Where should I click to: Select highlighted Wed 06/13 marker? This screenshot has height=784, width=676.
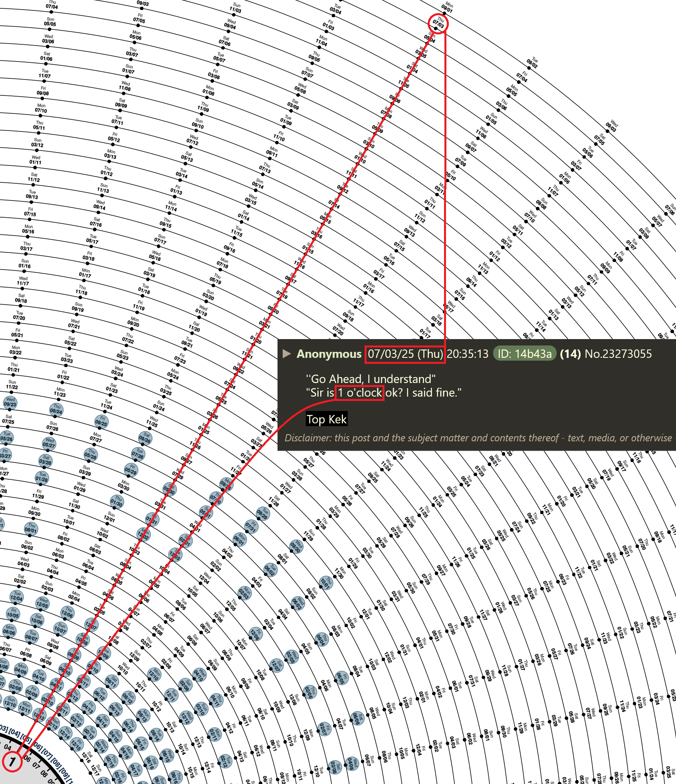point(115,709)
